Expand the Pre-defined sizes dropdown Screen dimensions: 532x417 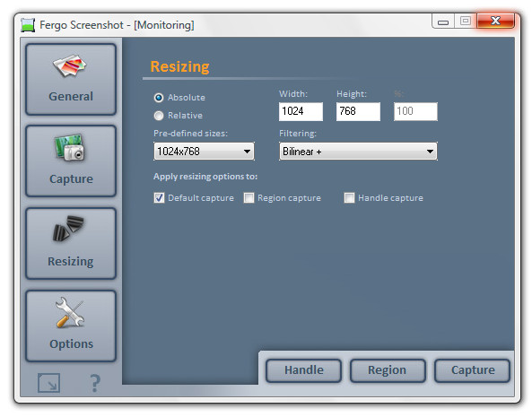click(204, 152)
